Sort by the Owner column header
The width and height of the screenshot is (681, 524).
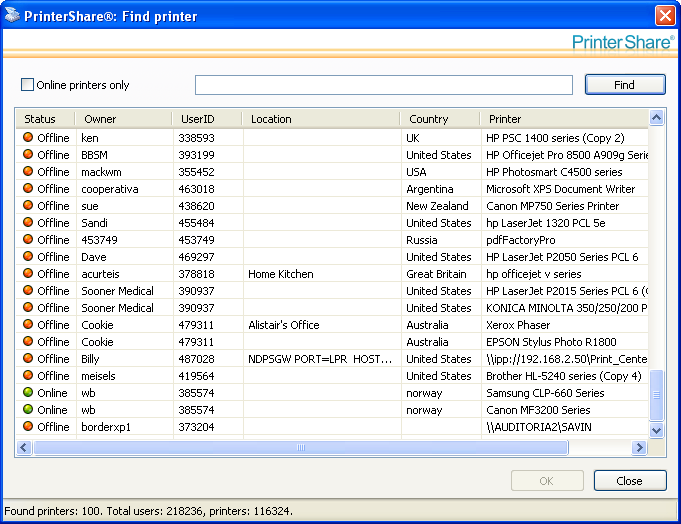coord(123,119)
